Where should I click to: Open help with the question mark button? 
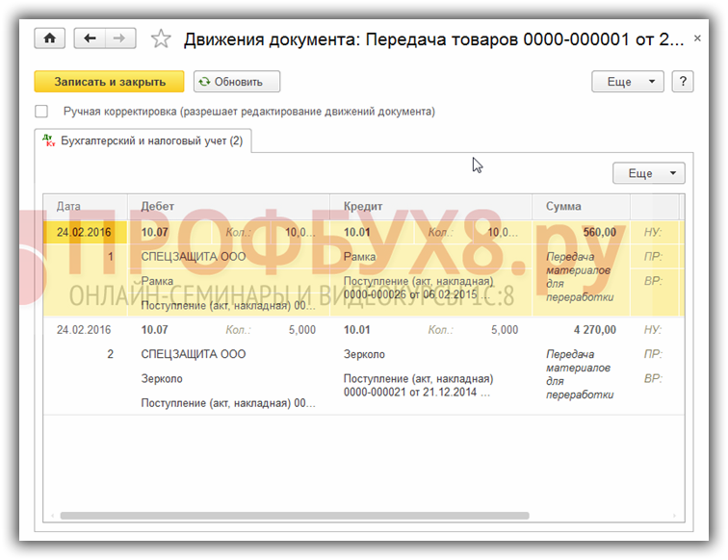pos(682,82)
